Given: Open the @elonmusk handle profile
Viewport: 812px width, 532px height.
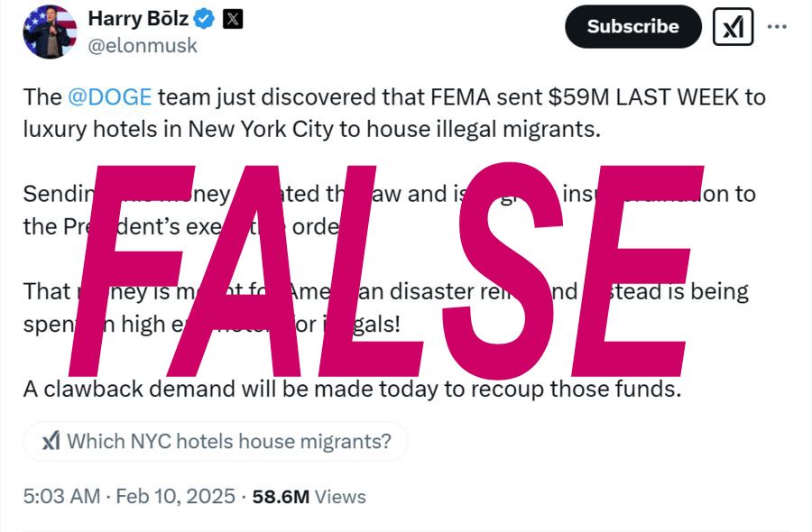Looking at the screenshot, I should pyautogui.click(x=142, y=45).
